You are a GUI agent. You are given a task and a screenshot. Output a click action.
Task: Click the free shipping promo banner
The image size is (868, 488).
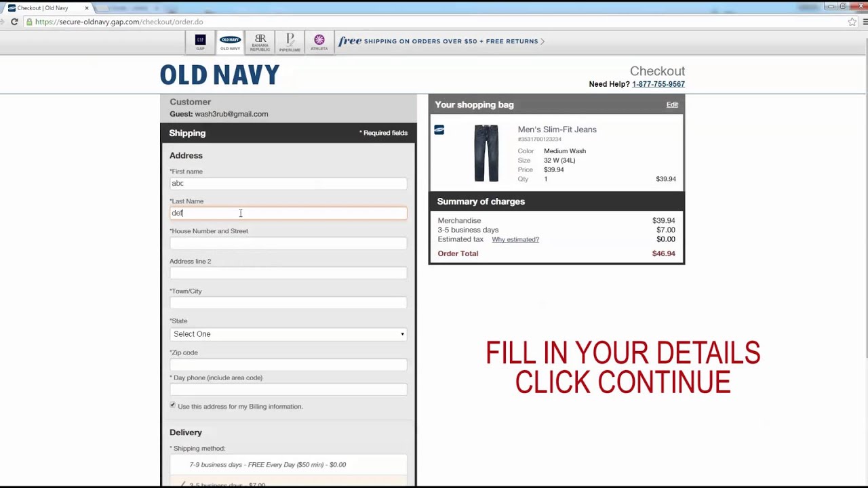441,41
